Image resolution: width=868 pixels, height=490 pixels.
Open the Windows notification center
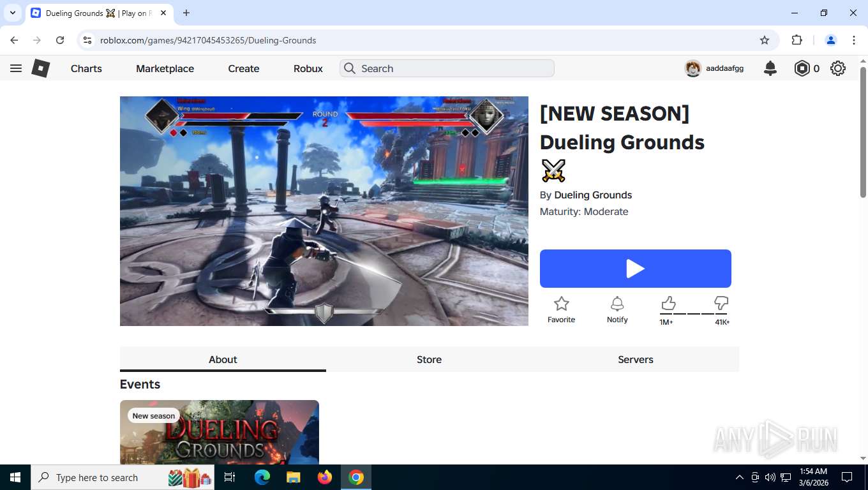pyautogui.click(x=847, y=477)
